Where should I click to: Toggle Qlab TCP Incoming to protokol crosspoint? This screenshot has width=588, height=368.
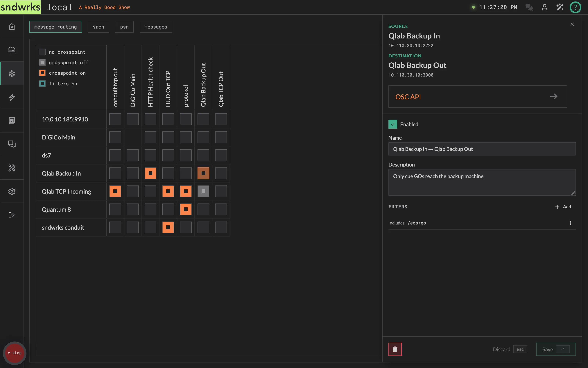(186, 191)
